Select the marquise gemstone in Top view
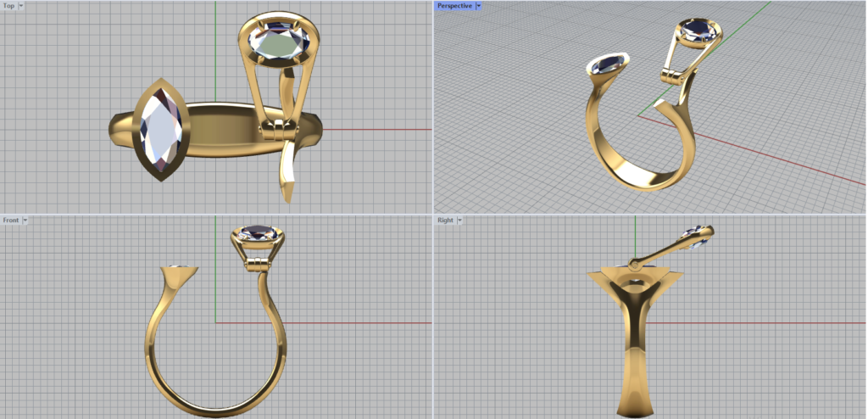 (162, 129)
